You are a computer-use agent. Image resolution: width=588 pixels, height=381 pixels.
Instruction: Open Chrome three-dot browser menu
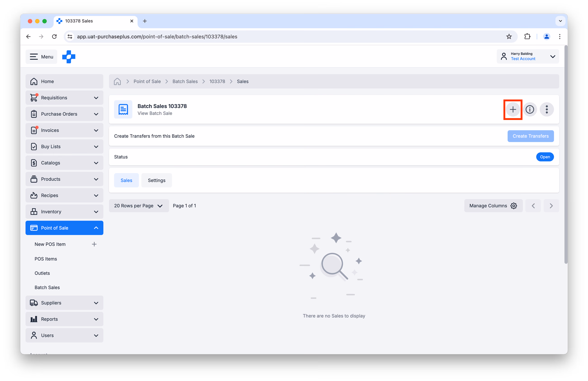point(560,37)
